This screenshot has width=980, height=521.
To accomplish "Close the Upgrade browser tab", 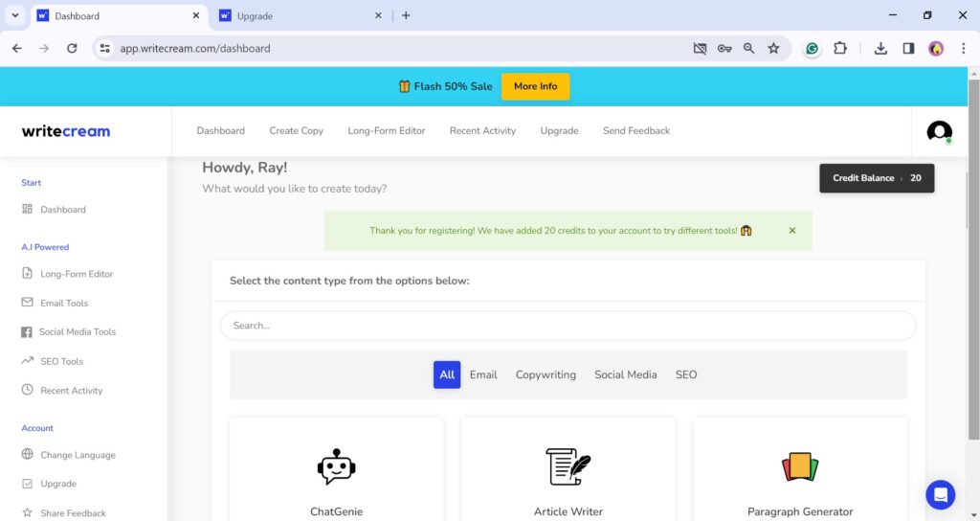I will click(x=378, y=15).
